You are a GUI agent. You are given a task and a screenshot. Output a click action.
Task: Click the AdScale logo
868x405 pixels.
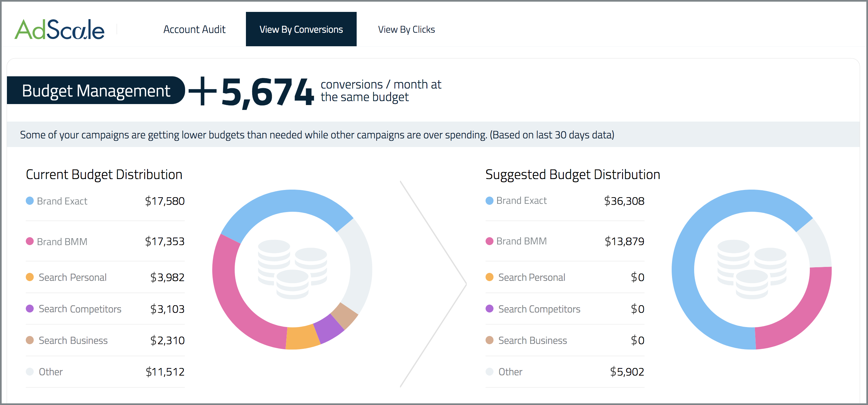(x=59, y=29)
